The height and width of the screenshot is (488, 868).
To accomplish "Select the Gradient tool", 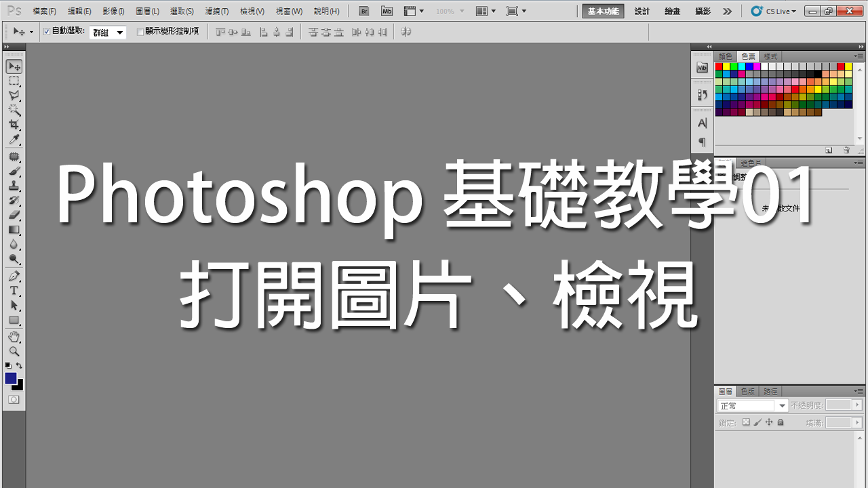I will (14, 230).
